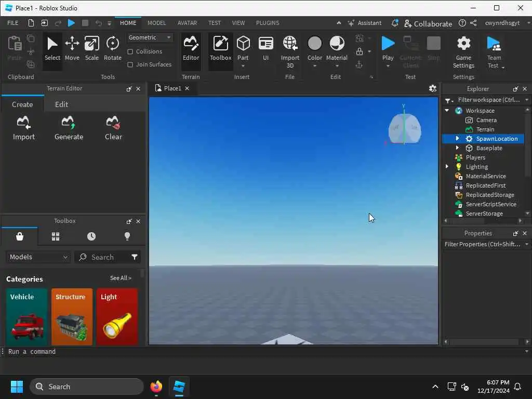Click Run a command bar

264,352
